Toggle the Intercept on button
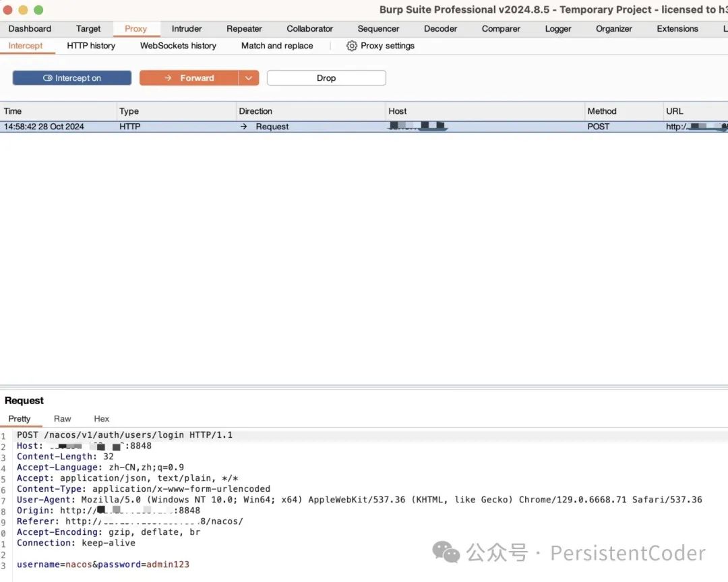 pyautogui.click(x=72, y=78)
